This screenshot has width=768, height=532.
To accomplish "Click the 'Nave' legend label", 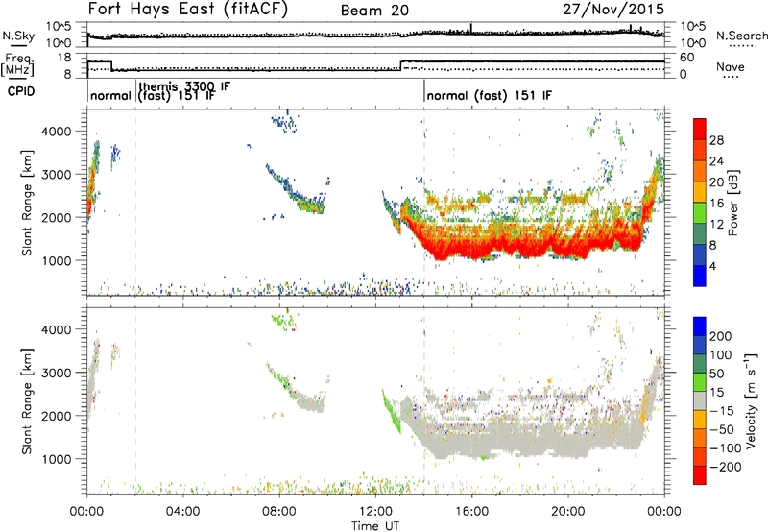I will tap(731, 66).
